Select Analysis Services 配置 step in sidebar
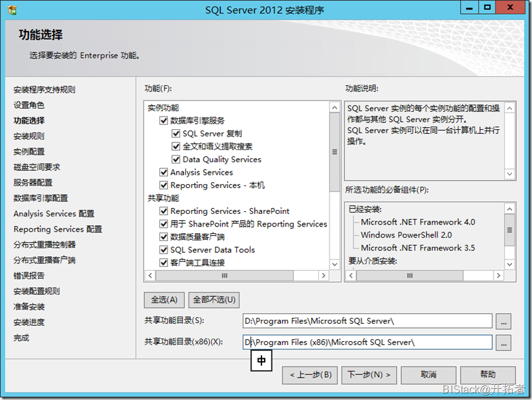The height and width of the screenshot is (400, 532). [54, 214]
